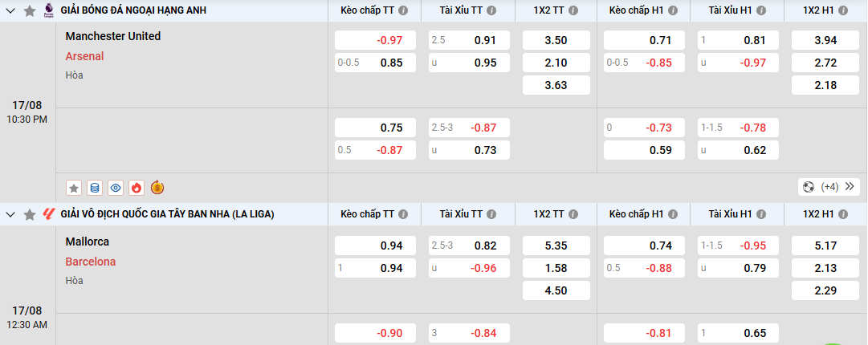Add Manchester United match to favorites star
The width and height of the screenshot is (868, 345).
[74, 188]
